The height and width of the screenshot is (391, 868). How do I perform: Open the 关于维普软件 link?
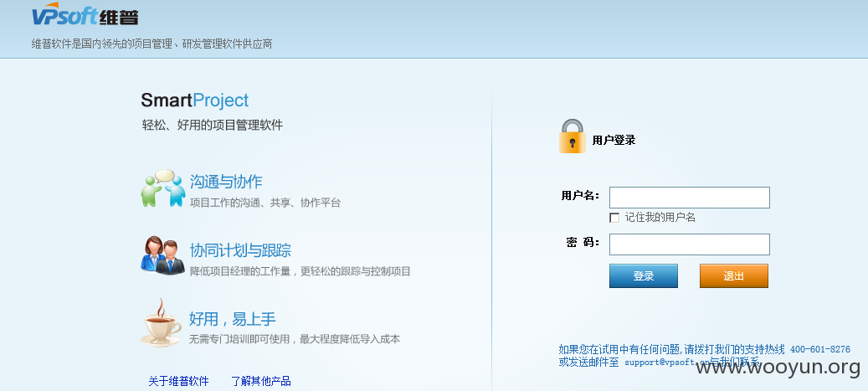click(x=178, y=381)
